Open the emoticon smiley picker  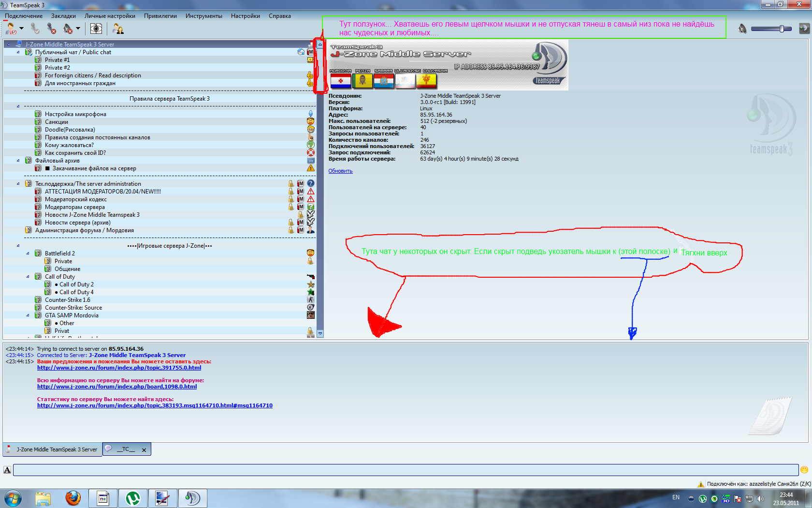point(804,470)
